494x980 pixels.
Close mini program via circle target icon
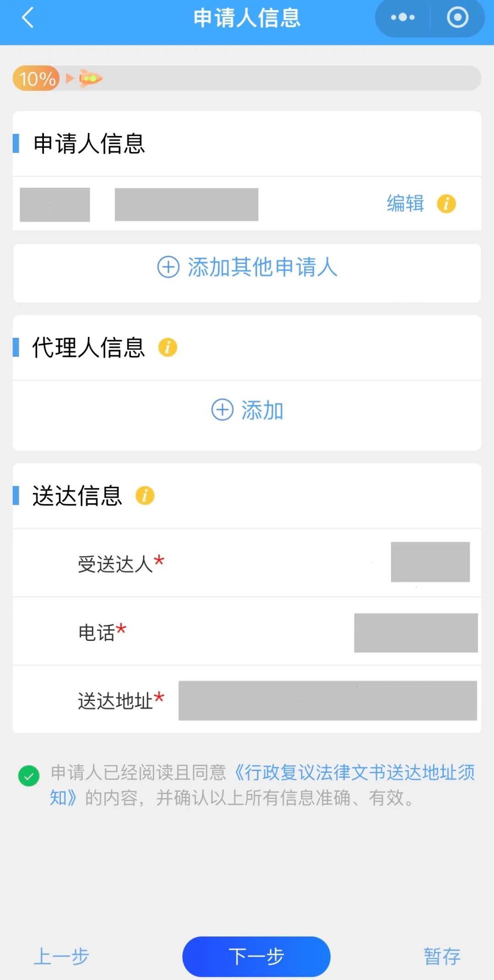pos(457,18)
